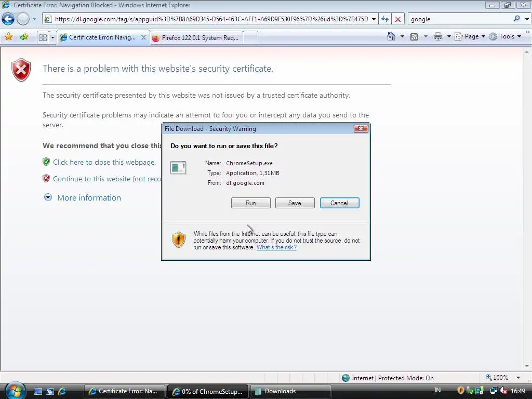532x399 pixels.
Task: Click the search box containing google
Action: 460,19
